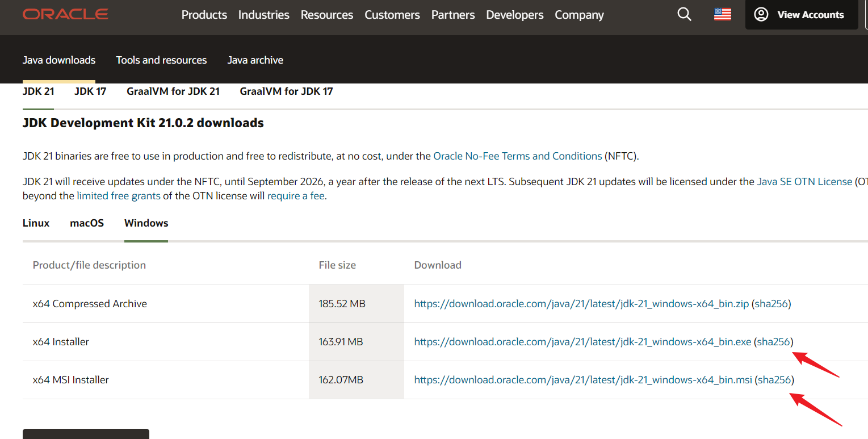Select the Windows tab
Viewport: 868px width, 439px height.
146,223
